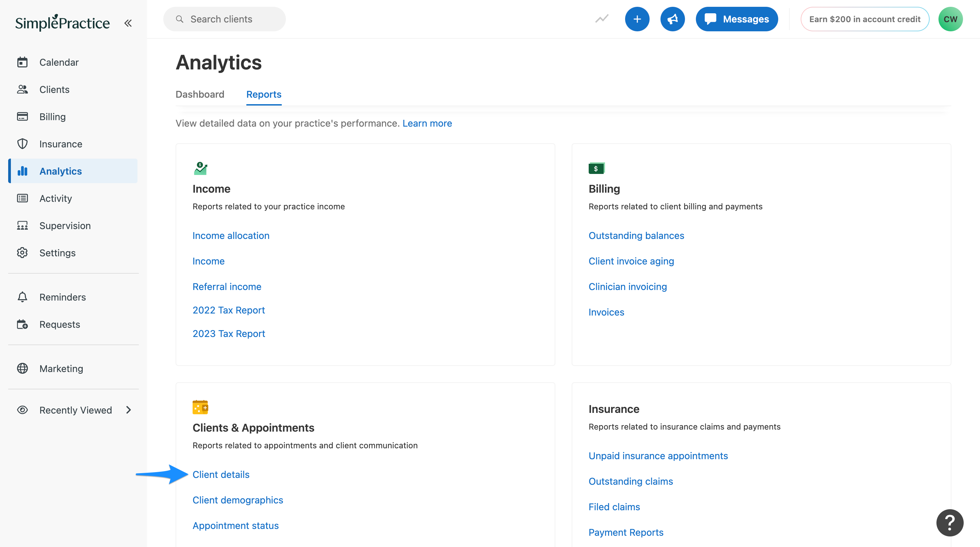Follow the Learn more link
Screen dimensions: 980x547
coord(427,123)
